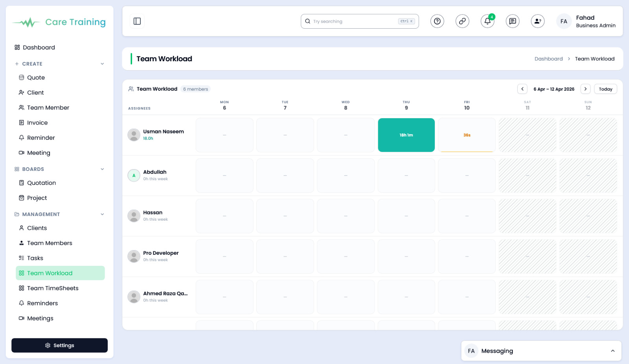Click the Care Training logo
Viewport: 629px width, 364px height.
(x=58, y=22)
